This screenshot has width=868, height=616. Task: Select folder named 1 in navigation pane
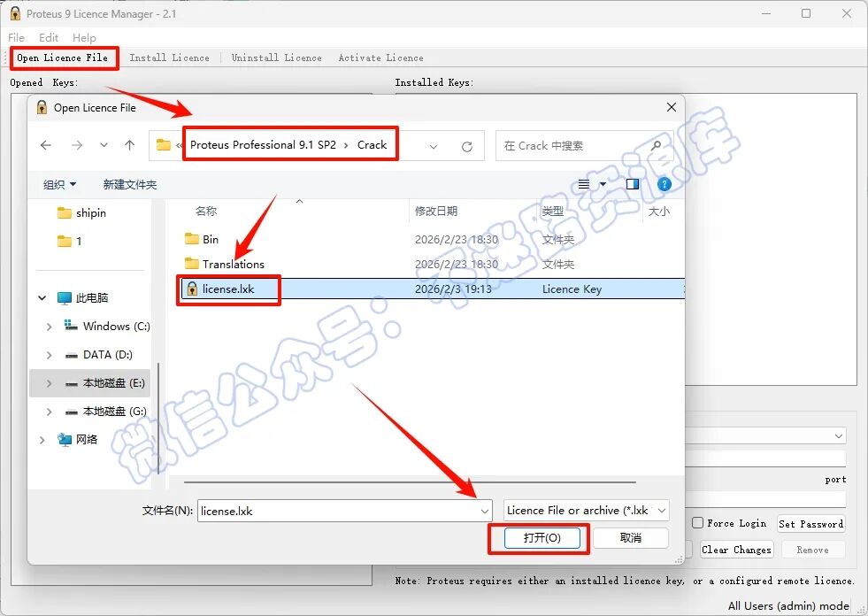coord(79,241)
